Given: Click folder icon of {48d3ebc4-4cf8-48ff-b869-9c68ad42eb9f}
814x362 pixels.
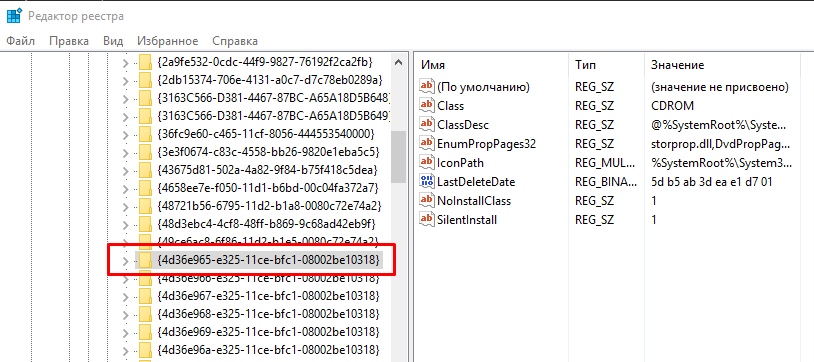Looking at the screenshot, I should tap(145, 223).
